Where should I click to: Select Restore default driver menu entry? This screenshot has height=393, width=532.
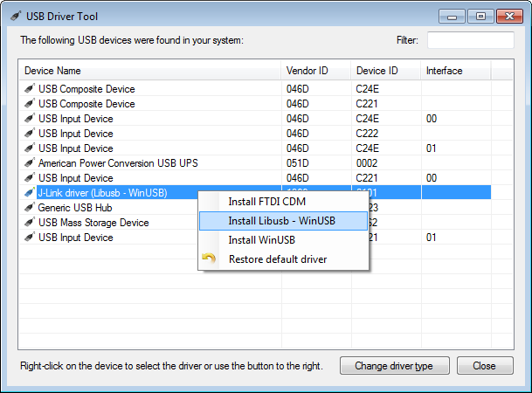tap(278, 259)
